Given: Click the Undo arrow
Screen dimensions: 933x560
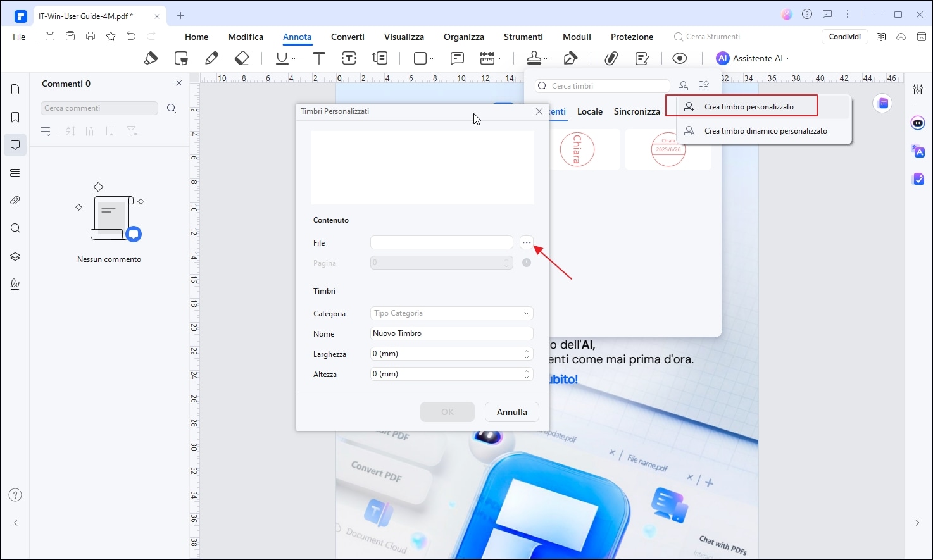Looking at the screenshot, I should tap(131, 36).
